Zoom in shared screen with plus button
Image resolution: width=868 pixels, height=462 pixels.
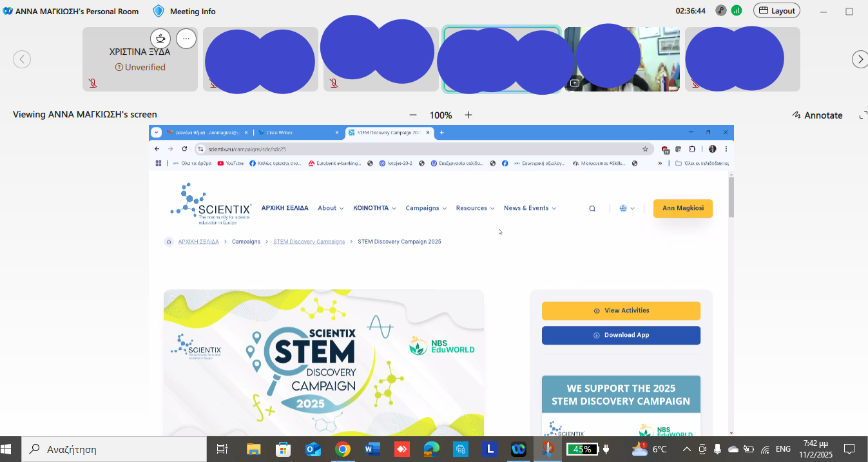coord(468,115)
